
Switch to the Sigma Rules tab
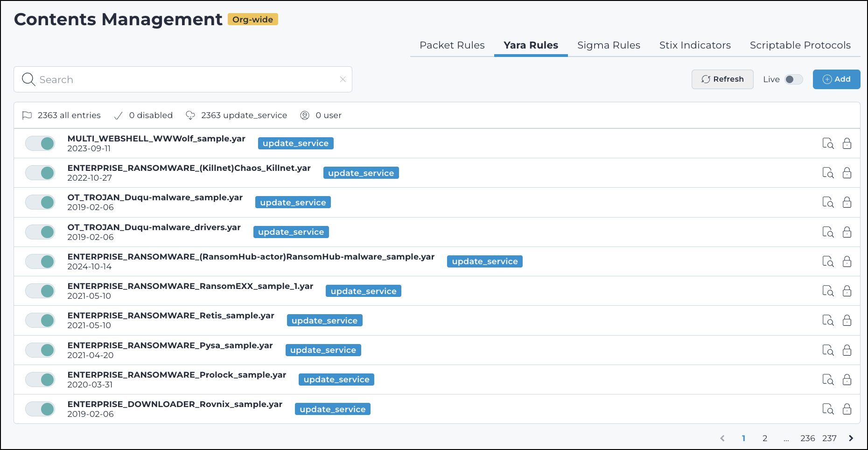click(609, 45)
